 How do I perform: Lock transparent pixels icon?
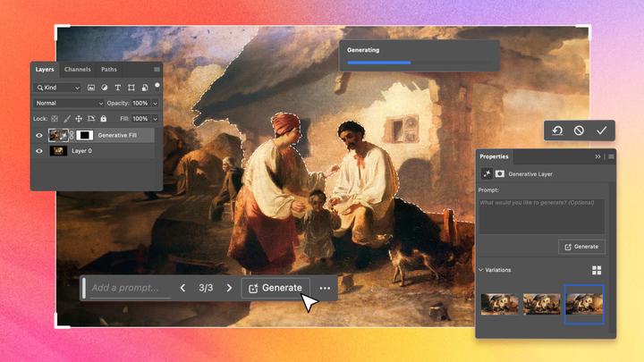(55, 119)
